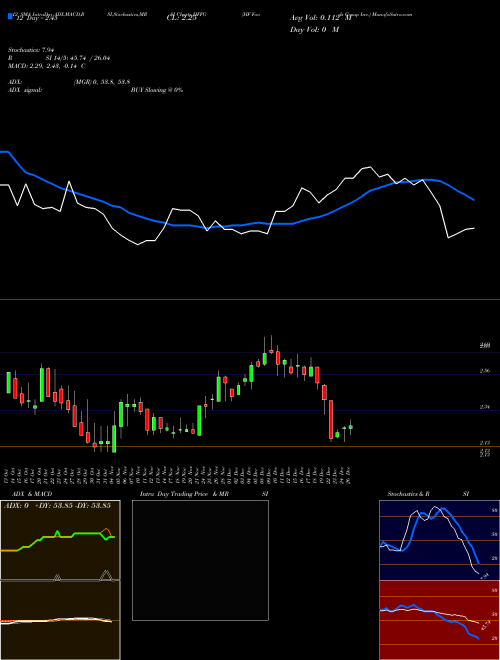Select the 'Stochastics: 7.94' value
The image size is (500, 660).
[x=32, y=50]
